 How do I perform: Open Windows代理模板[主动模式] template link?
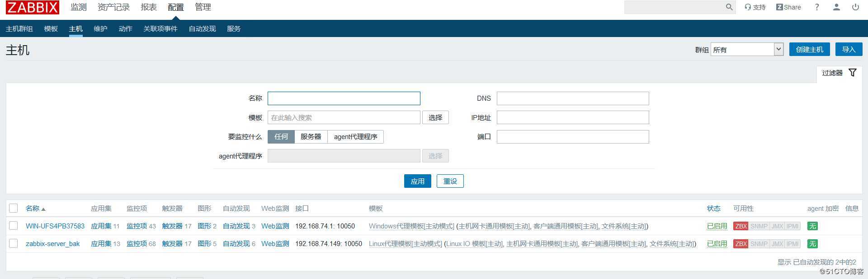(x=411, y=226)
